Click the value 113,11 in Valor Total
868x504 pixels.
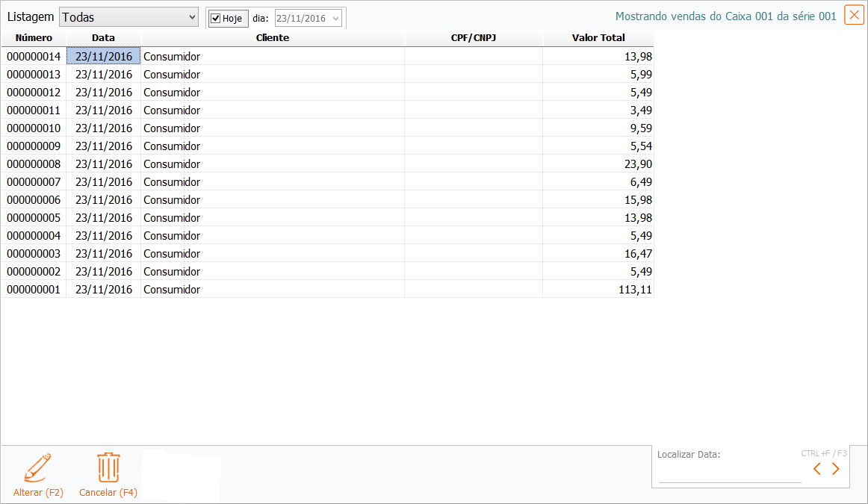click(x=635, y=290)
